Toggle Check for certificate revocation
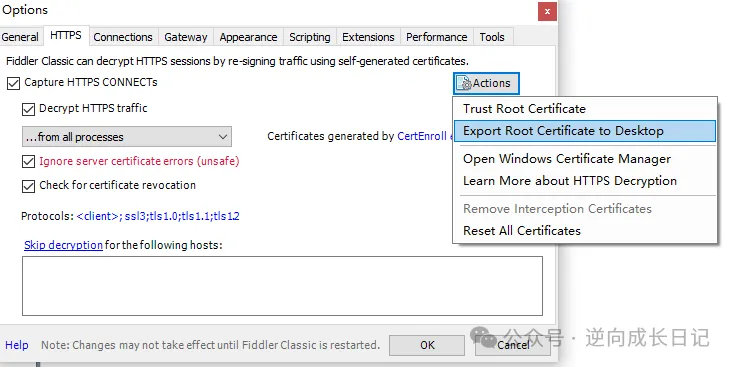 click(x=29, y=186)
